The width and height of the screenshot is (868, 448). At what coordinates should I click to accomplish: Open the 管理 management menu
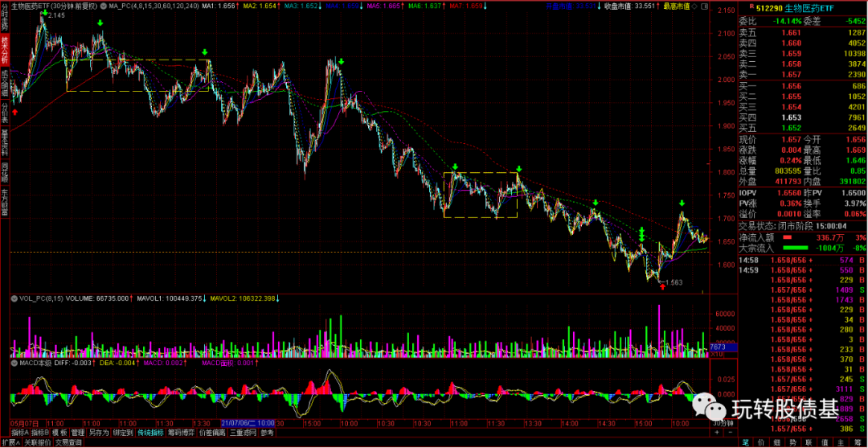click(78, 432)
